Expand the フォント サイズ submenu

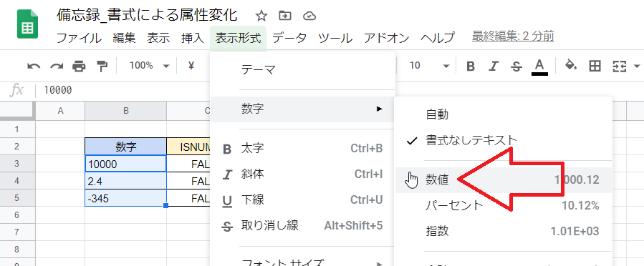coord(303,262)
